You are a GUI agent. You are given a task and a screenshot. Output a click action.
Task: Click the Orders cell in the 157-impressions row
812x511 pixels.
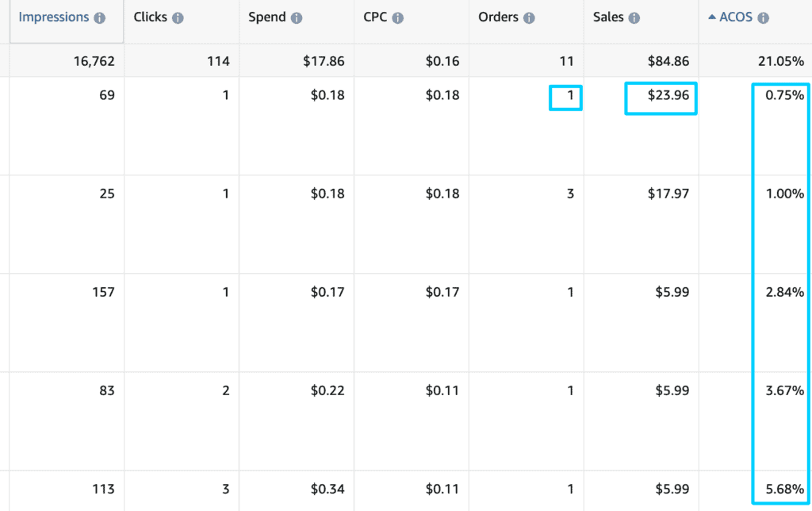tap(570, 292)
